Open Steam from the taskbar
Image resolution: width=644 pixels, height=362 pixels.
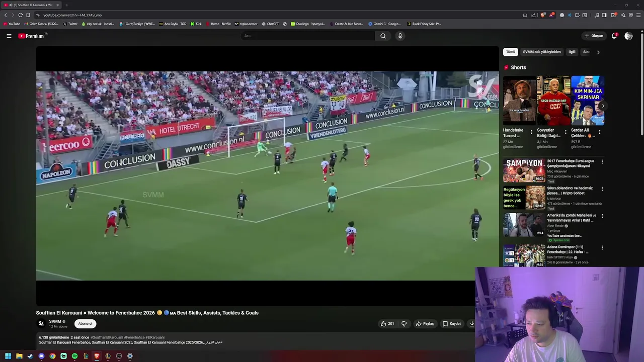(30, 356)
